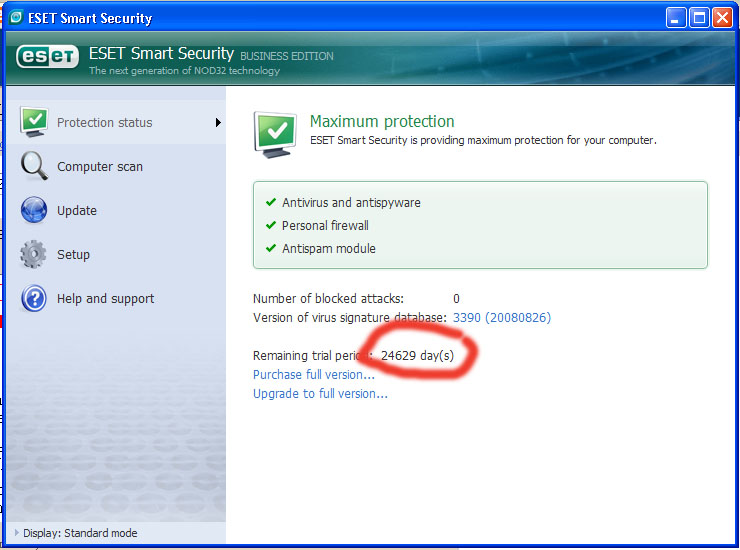Image resolution: width=740 pixels, height=550 pixels.
Task: Click checkmark beside Antivirus and antispyware
Action: click(x=271, y=202)
